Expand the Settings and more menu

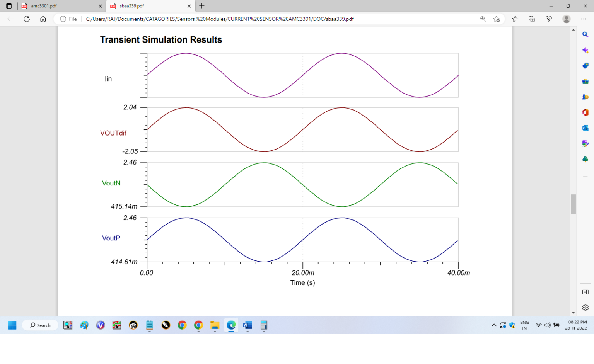584,19
